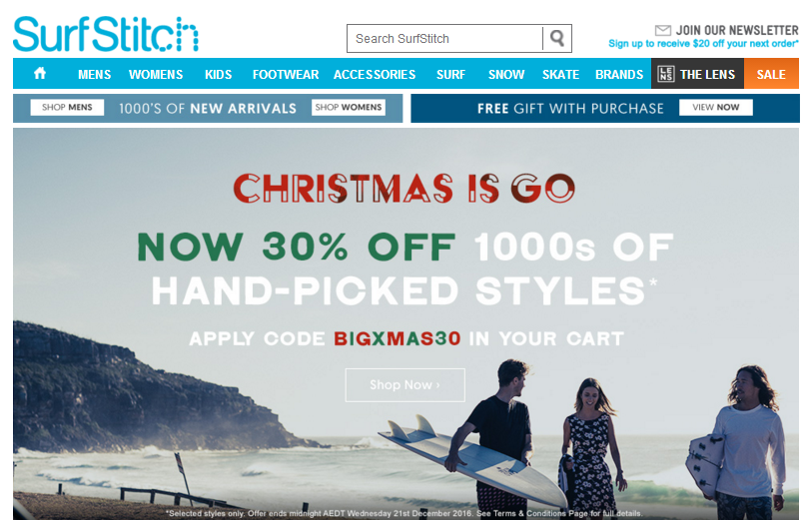Select the SNOW menu item

point(506,75)
